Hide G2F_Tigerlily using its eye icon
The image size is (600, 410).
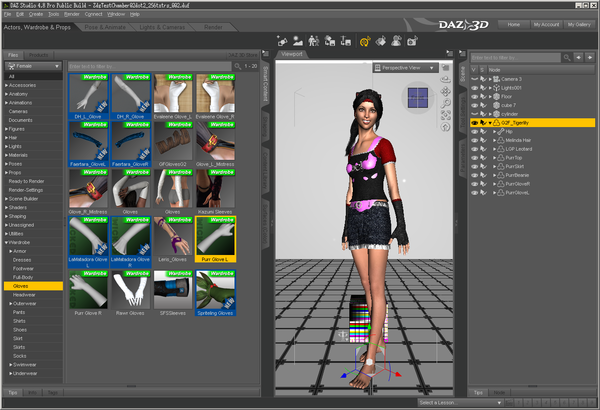474,123
